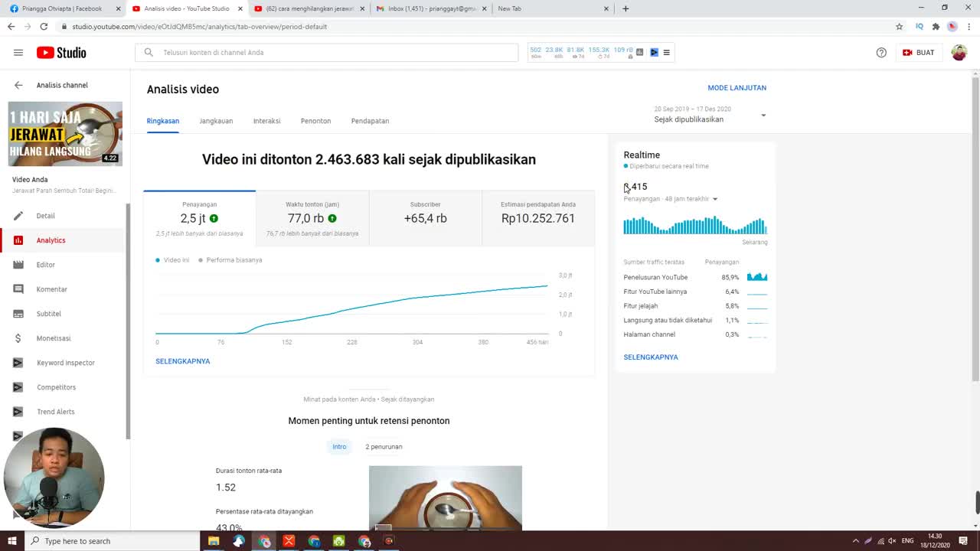The width and height of the screenshot is (980, 551).
Task: Click the BUAT create button
Action: pos(918,53)
